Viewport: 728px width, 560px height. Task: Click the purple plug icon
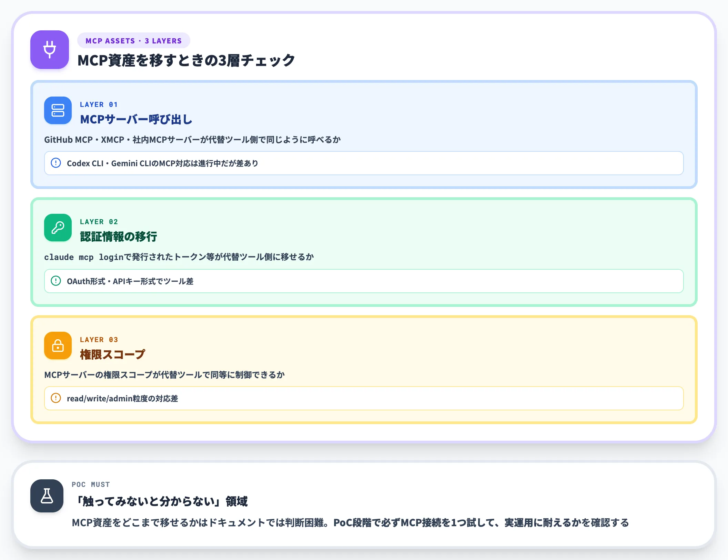(x=50, y=50)
